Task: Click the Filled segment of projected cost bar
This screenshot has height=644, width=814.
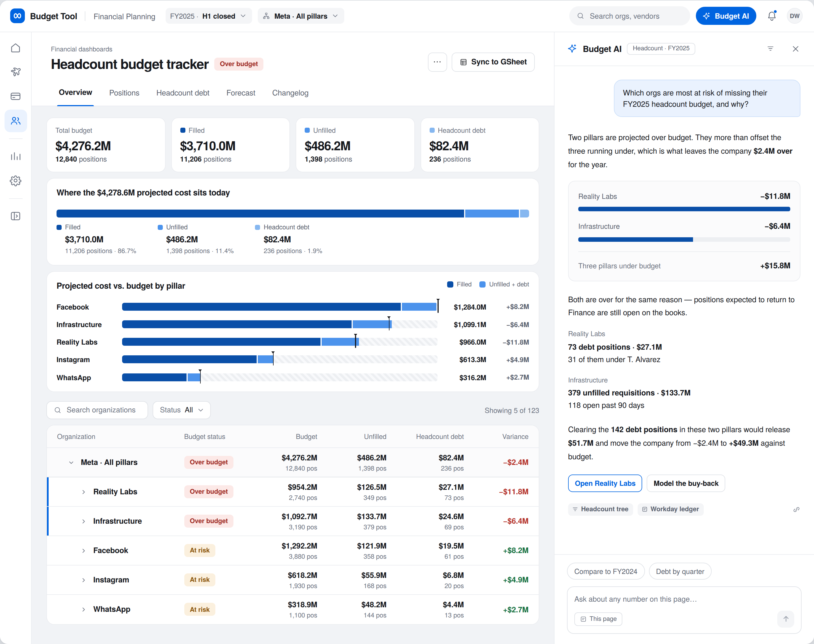Action: click(260, 214)
